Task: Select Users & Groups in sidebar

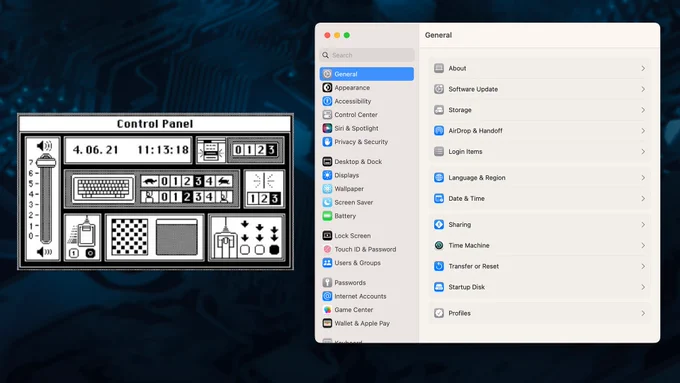Action: coord(367,262)
